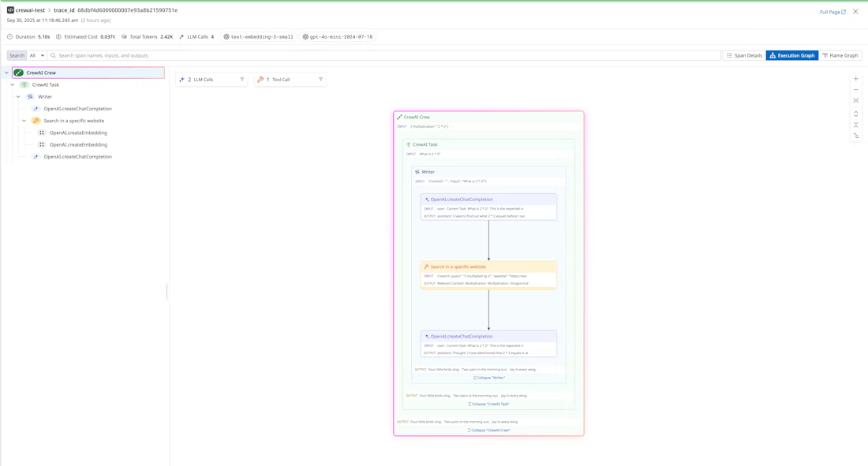Viewport: 868px width, 466px height.
Task: Click the fit-to-view graph icon
Action: click(x=856, y=101)
